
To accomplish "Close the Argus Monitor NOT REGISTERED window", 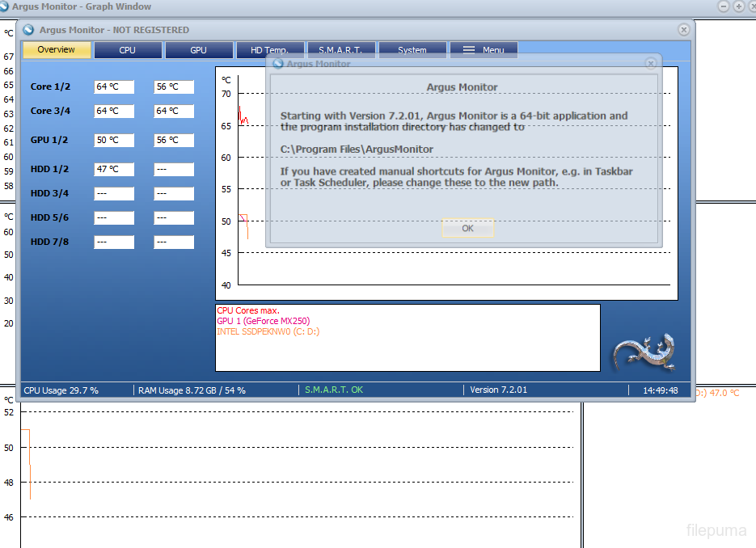I will pyautogui.click(x=684, y=29).
